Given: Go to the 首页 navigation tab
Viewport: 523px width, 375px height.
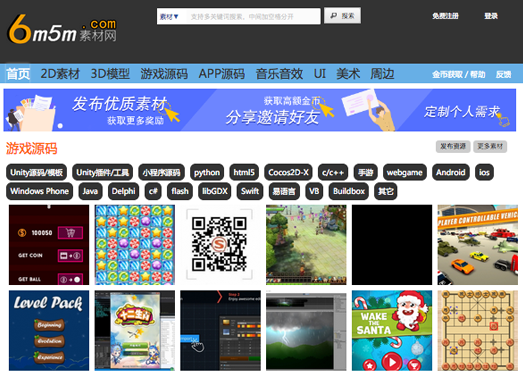Looking at the screenshot, I should (x=18, y=74).
